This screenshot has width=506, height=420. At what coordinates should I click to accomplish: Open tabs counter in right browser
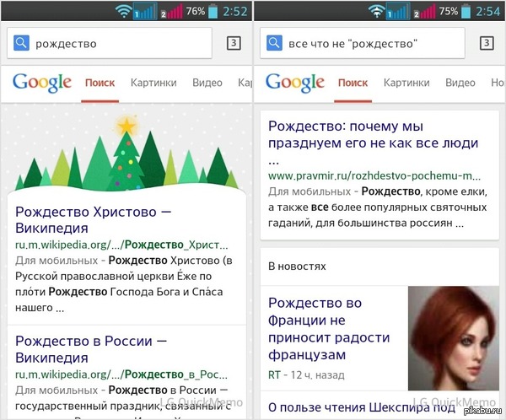coord(487,43)
